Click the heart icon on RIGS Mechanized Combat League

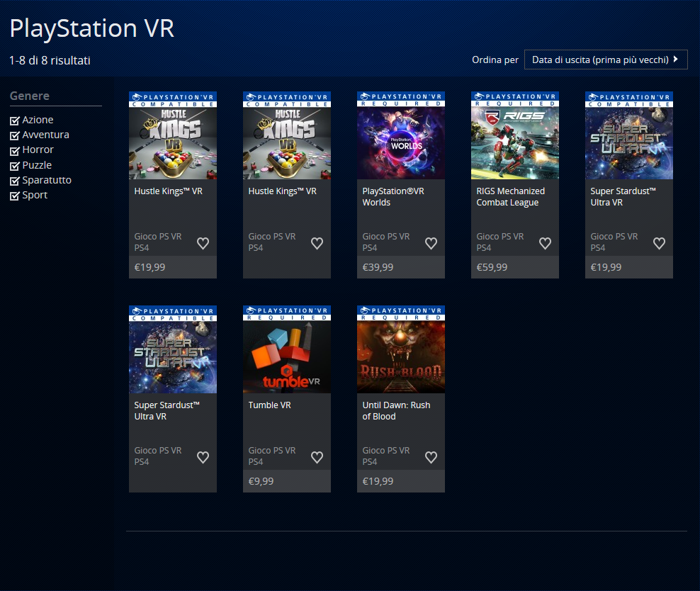(x=545, y=243)
